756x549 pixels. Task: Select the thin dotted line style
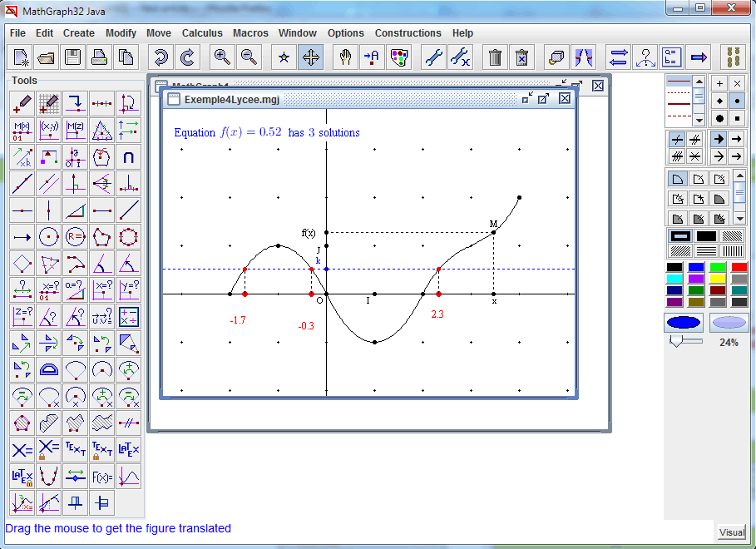(x=679, y=92)
